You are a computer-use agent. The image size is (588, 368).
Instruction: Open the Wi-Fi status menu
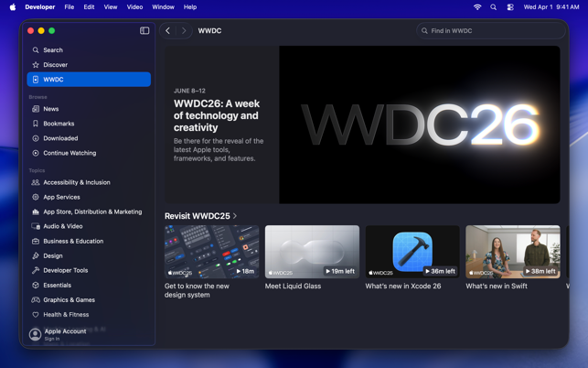pos(477,7)
